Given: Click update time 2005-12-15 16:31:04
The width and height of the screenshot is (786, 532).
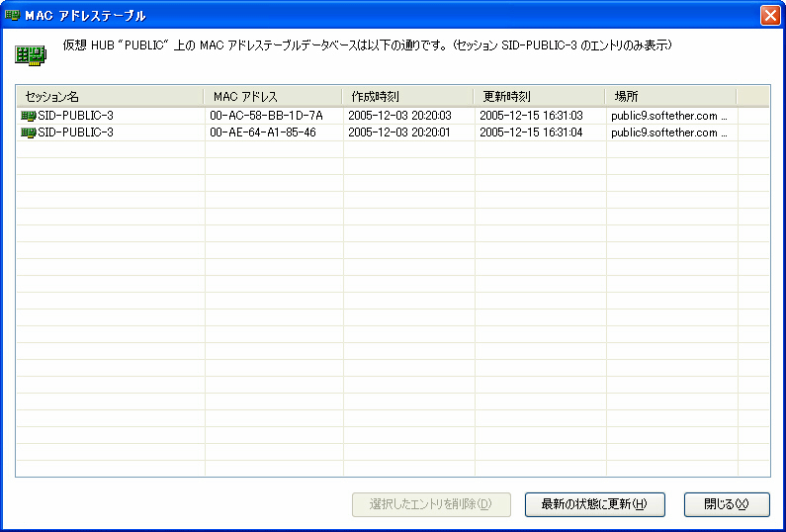Looking at the screenshot, I should (x=531, y=133).
